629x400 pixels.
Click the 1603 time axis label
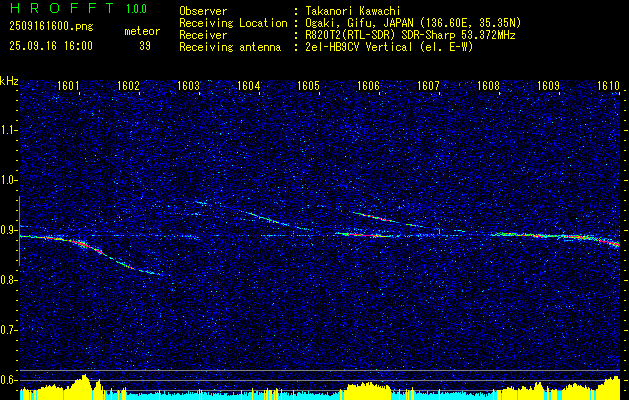tap(188, 85)
